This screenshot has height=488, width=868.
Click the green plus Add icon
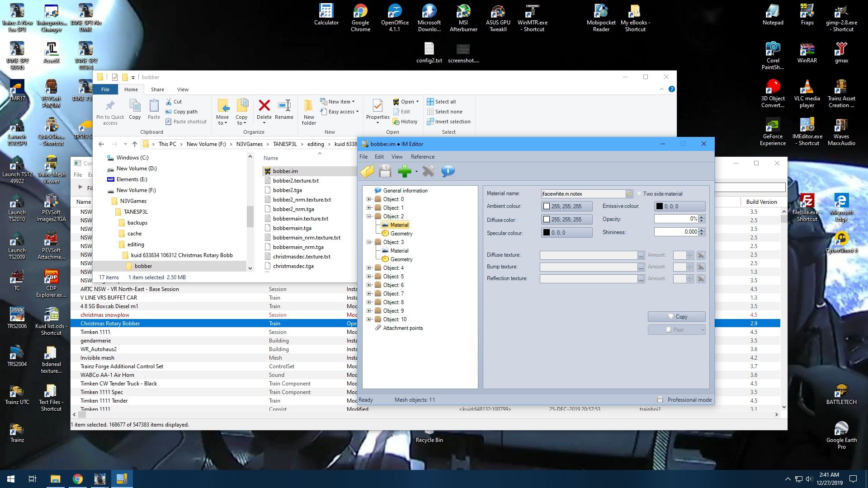pyautogui.click(x=404, y=171)
